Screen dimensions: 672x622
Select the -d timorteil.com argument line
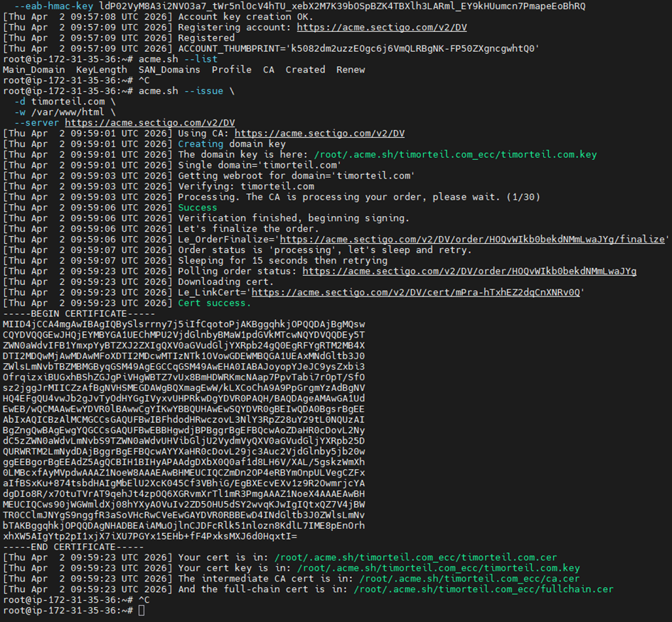tap(60, 101)
